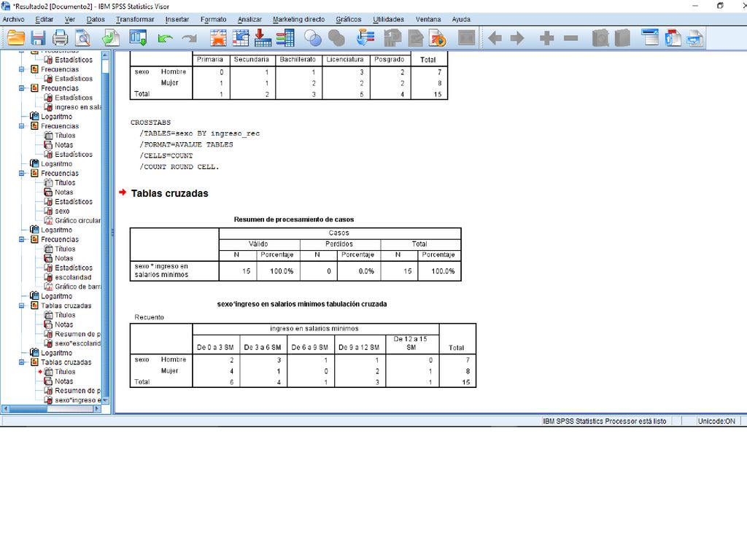Click the Open file folder icon
This screenshot has width=747, height=560.
[x=16, y=38]
